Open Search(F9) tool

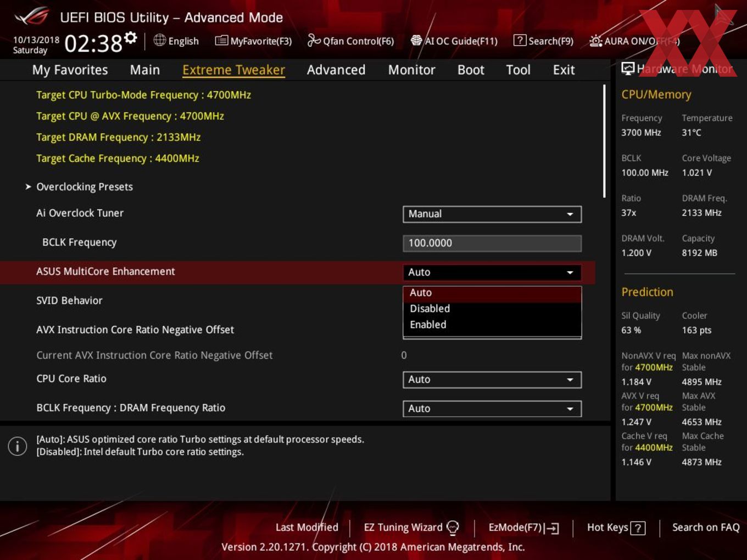543,41
